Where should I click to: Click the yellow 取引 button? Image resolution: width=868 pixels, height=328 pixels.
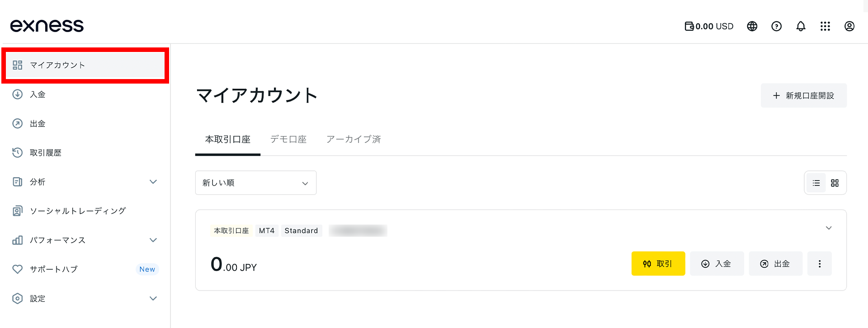pos(658,264)
